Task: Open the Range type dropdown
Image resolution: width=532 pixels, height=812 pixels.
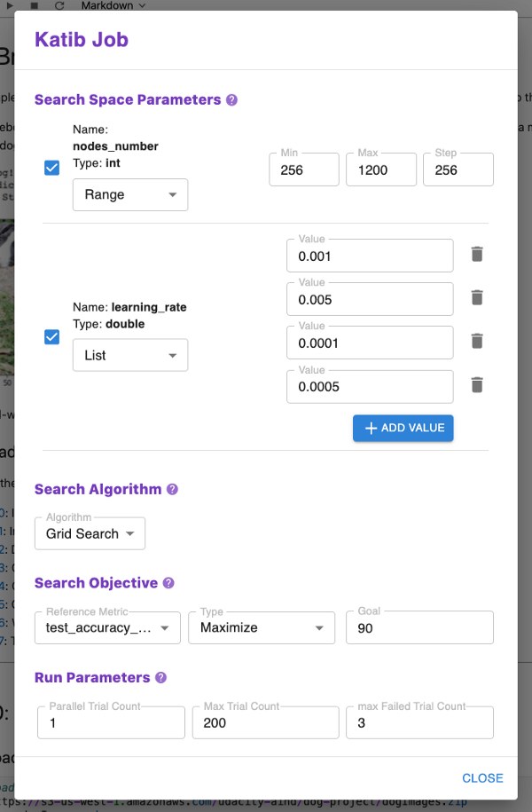Action: pos(129,194)
